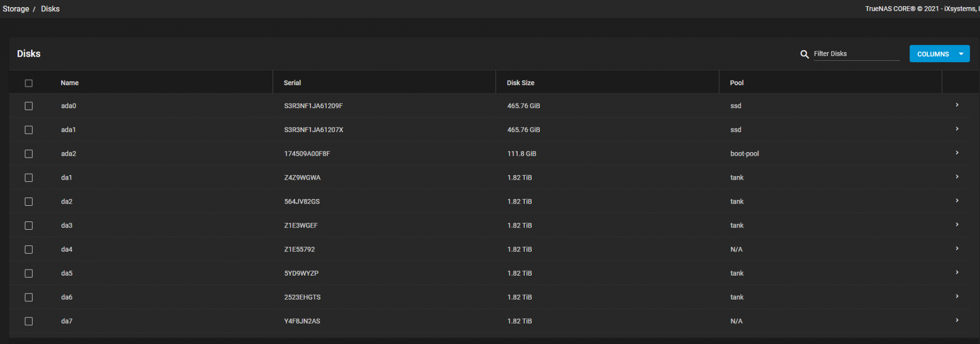Image resolution: width=980 pixels, height=344 pixels.
Task: Check the ada2 disk checkbox
Action: point(29,154)
